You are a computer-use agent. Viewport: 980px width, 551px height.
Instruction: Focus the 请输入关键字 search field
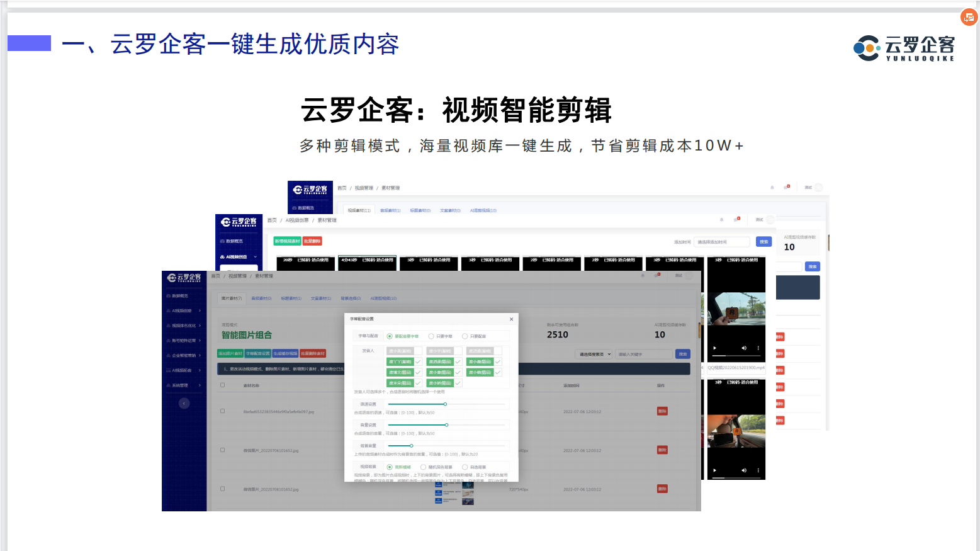coord(644,355)
